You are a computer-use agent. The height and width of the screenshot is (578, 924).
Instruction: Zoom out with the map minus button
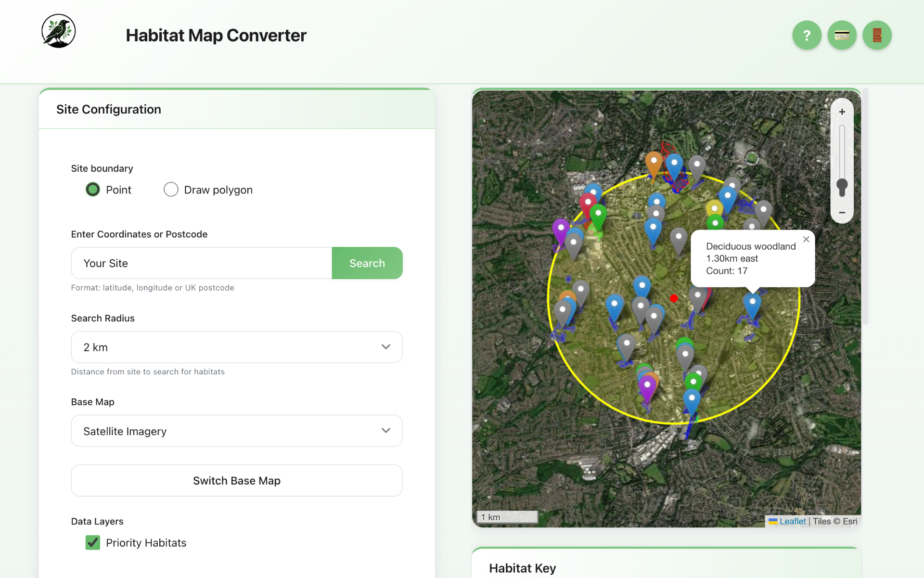(x=842, y=212)
